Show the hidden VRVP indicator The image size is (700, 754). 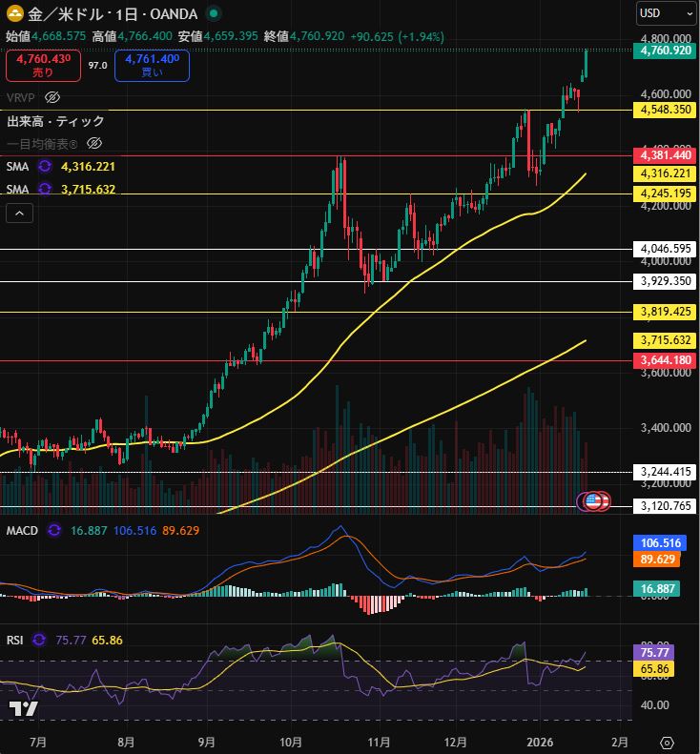[x=53, y=97]
